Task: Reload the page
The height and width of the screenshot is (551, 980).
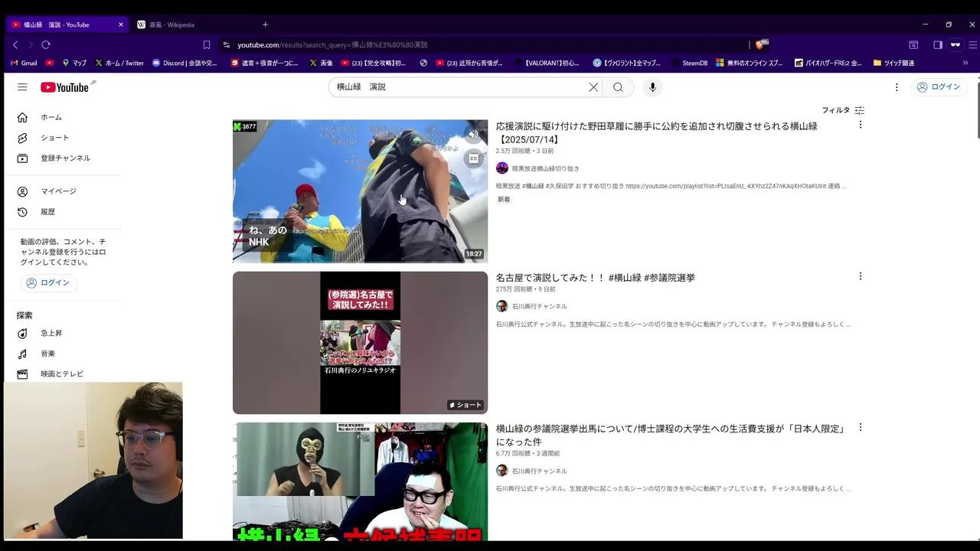Action: [x=46, y=45]
